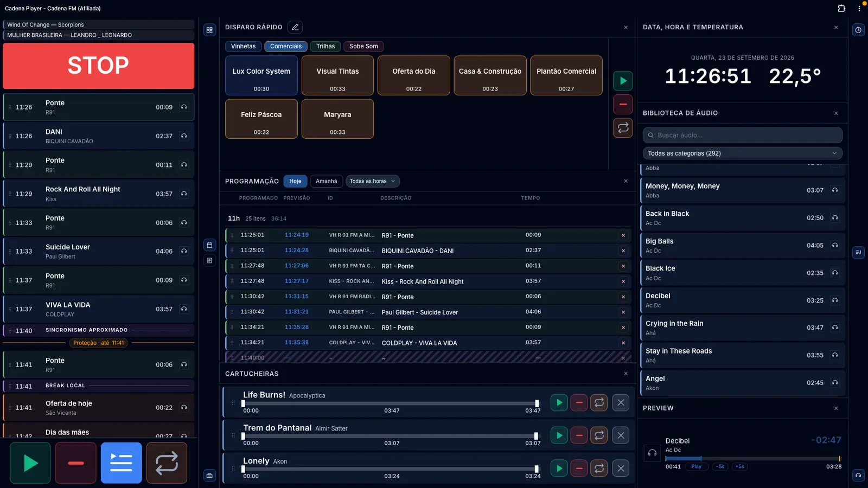Play the selected quick-fire cart (green play)
Viewport: 868px width, 488px height.
(x=623, y=81)
